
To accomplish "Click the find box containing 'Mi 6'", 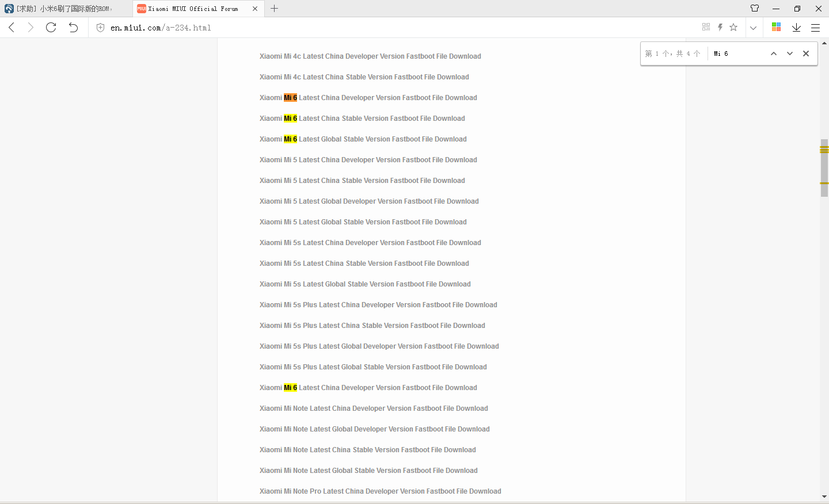I will 737,54.
